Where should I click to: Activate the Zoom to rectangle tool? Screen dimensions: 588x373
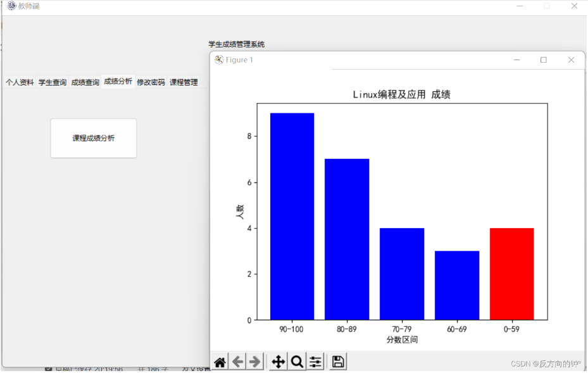297,362
